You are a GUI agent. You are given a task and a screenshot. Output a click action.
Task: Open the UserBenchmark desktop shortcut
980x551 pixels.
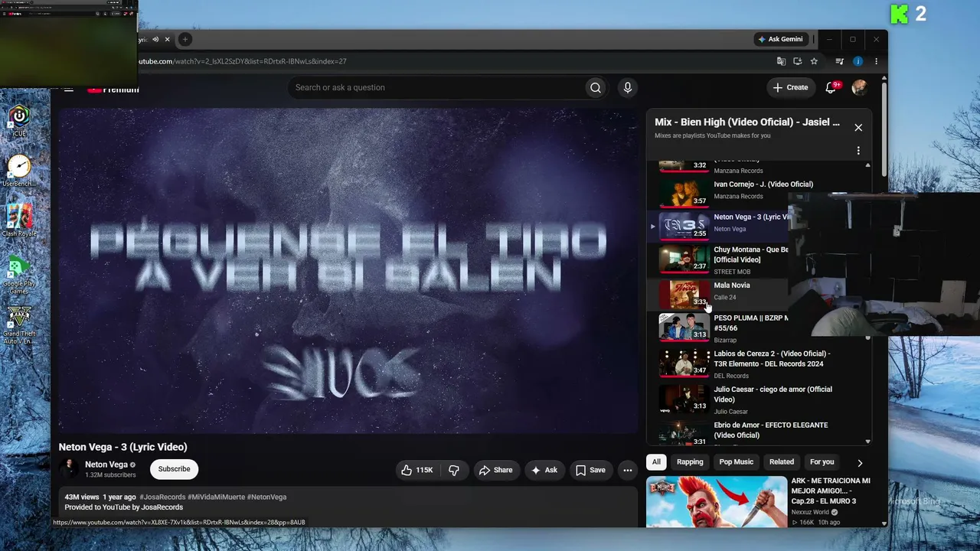pos(19,171)
